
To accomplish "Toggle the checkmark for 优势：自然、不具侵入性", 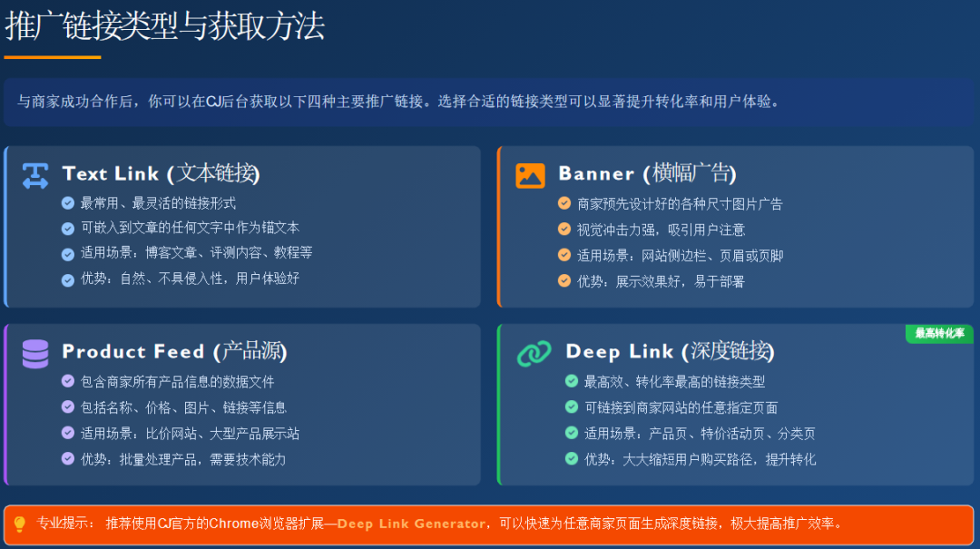I will (x=68, y=279).
